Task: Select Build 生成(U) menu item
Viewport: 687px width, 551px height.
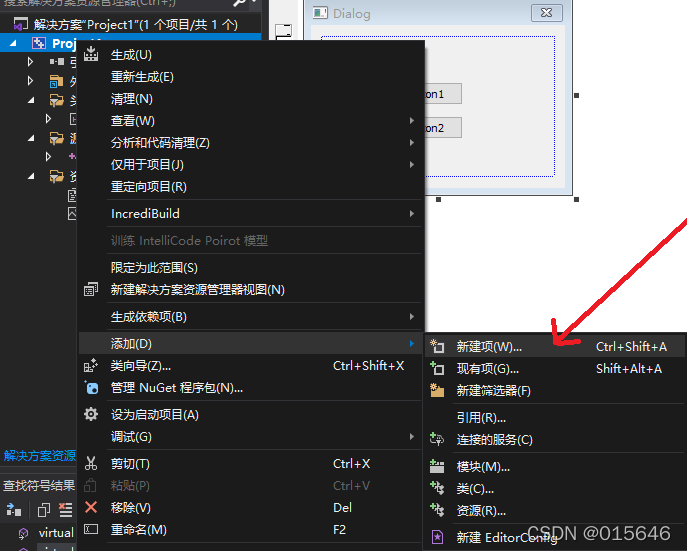Action: pos(252,55)
